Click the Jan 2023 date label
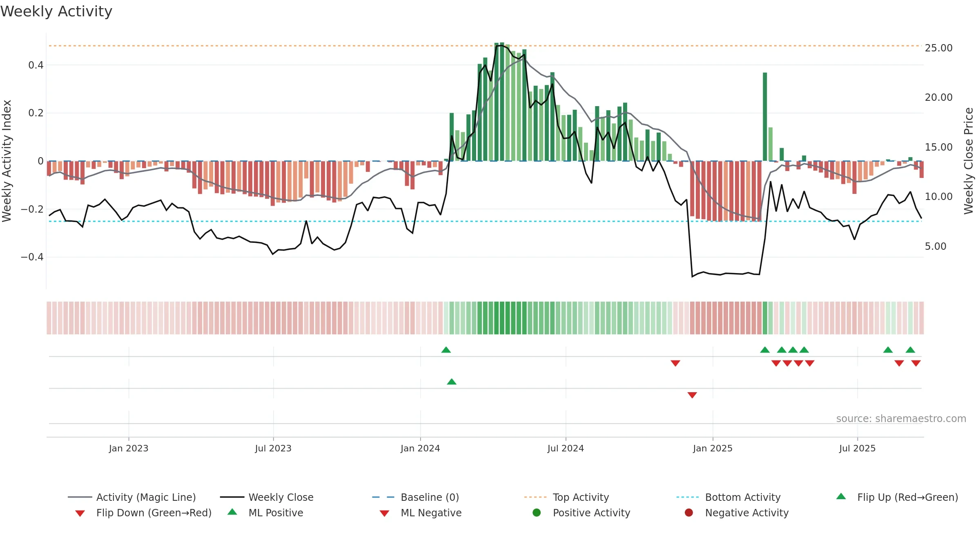Image resolution: width=980 pixels, height=551 pixels. pos(129,449)
